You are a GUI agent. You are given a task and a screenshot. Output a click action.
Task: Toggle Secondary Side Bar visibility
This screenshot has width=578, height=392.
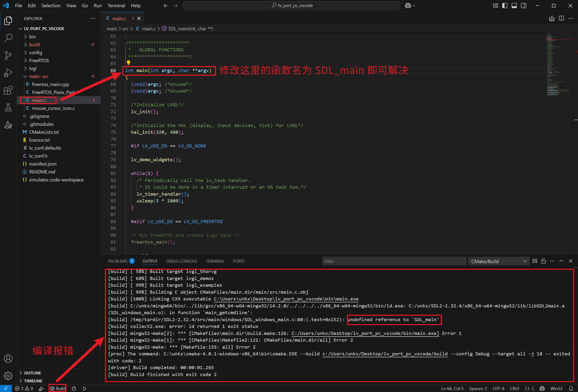(524, 6)
